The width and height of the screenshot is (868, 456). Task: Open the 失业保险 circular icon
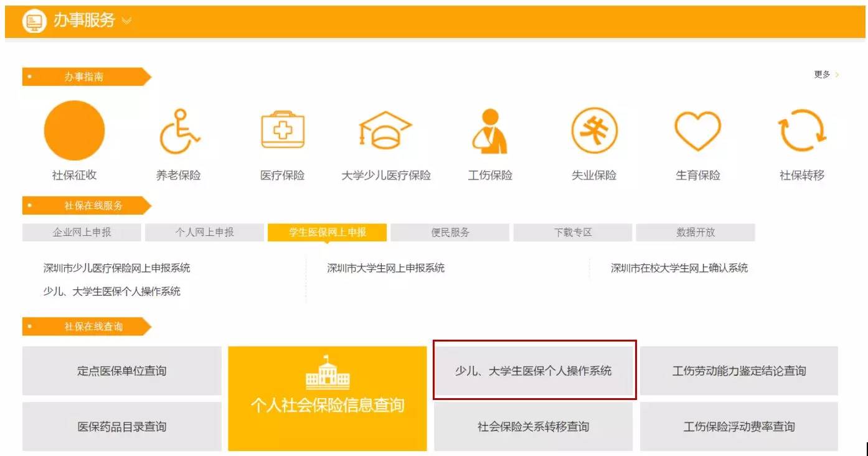pos(594,131)
